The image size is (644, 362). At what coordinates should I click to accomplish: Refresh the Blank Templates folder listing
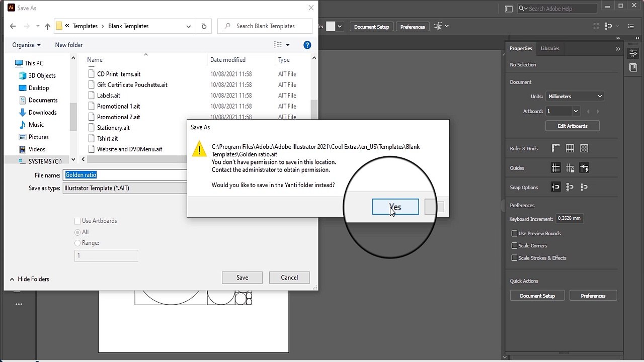(204, 26)
